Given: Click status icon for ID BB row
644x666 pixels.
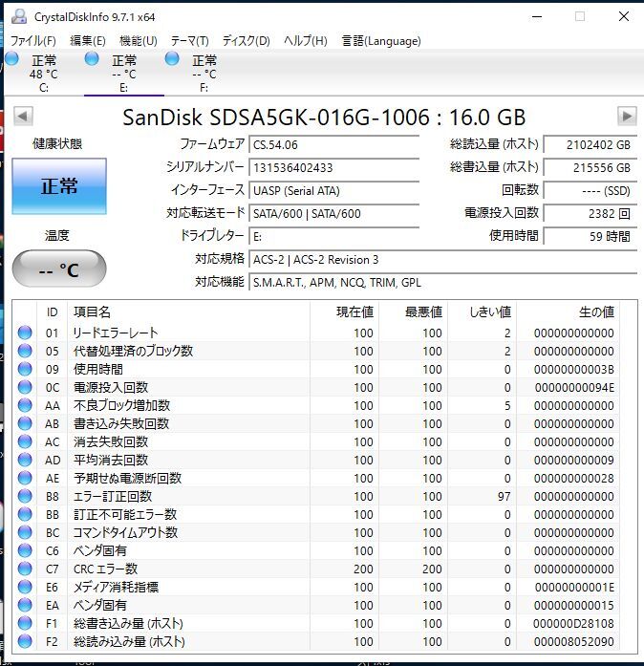Looking at the screenshot, I should point(25,514).
